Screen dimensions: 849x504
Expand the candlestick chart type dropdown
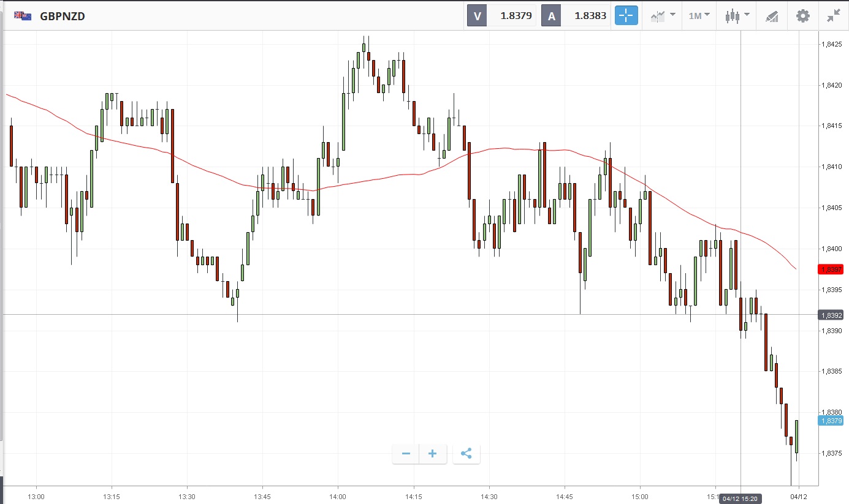736,16
